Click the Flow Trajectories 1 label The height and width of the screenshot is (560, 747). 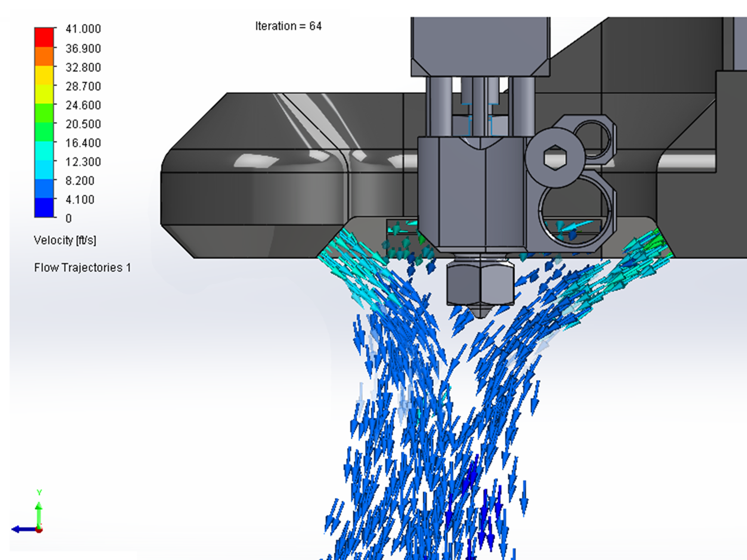83,268
